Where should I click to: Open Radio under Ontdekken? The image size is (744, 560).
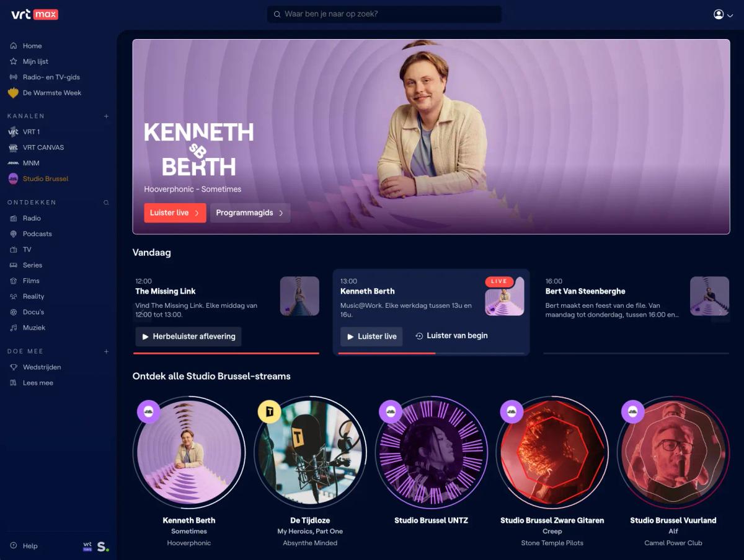[32, 218]
